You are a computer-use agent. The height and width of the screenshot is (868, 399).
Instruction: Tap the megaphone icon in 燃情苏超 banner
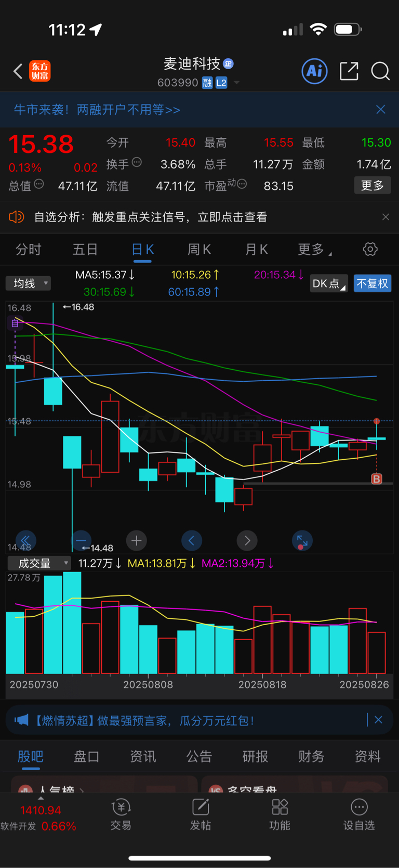pyautogui.click(x=21, y=720)
